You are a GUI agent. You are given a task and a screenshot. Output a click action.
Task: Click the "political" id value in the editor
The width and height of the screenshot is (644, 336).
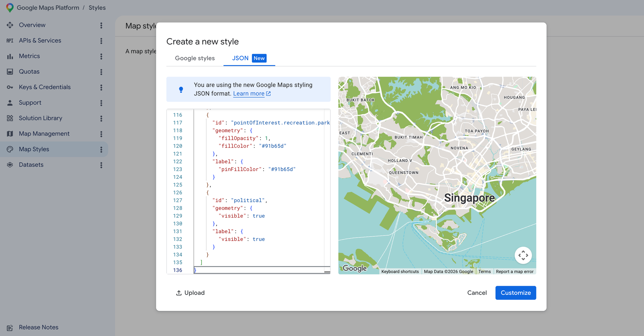(x=248, y=200)
